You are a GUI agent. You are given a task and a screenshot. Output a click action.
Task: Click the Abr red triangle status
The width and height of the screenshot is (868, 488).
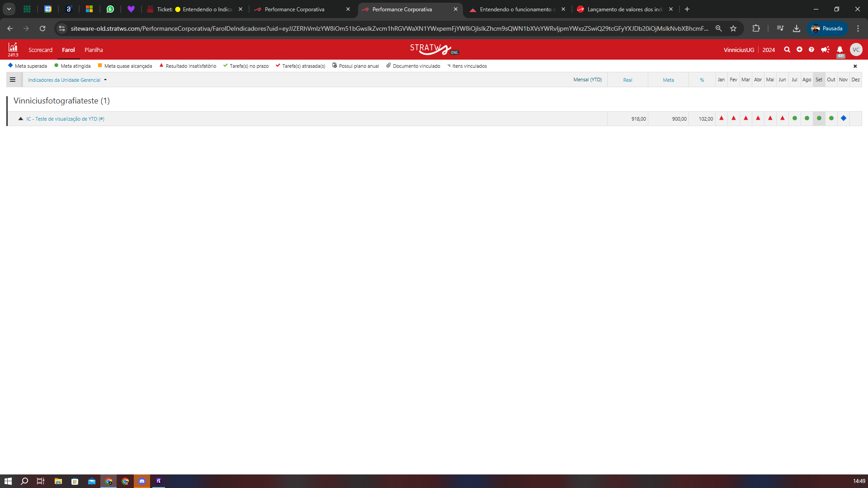click(758, 118)
